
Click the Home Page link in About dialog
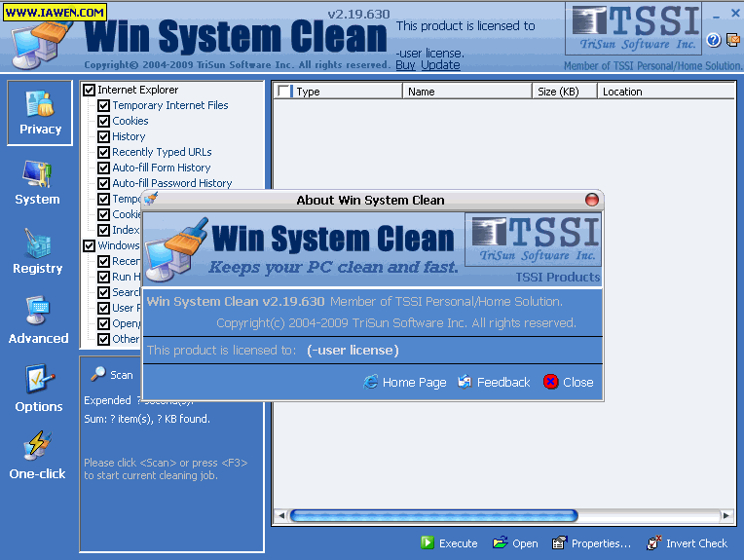[404, 383]
